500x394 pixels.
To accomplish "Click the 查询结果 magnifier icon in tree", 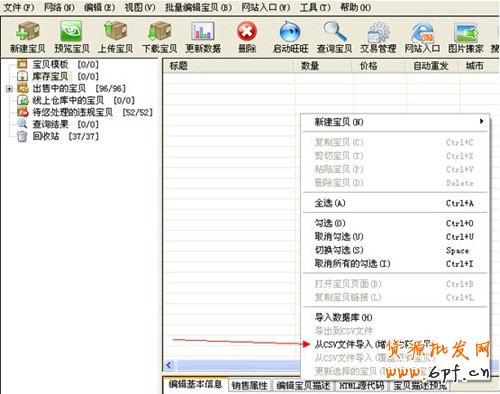I will click(x=22, y=124).
